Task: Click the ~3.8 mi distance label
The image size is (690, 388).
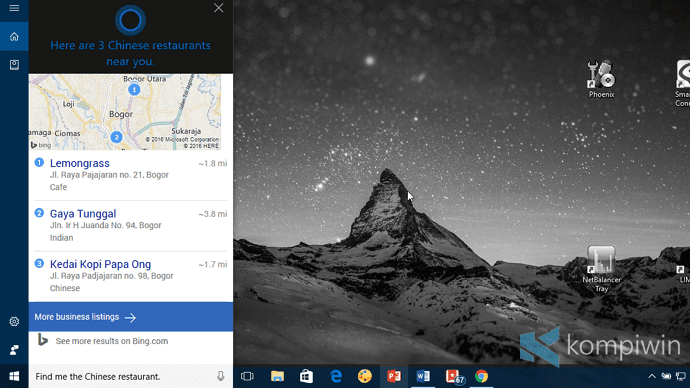Action: pyautogui.click(x=213, y=214)
